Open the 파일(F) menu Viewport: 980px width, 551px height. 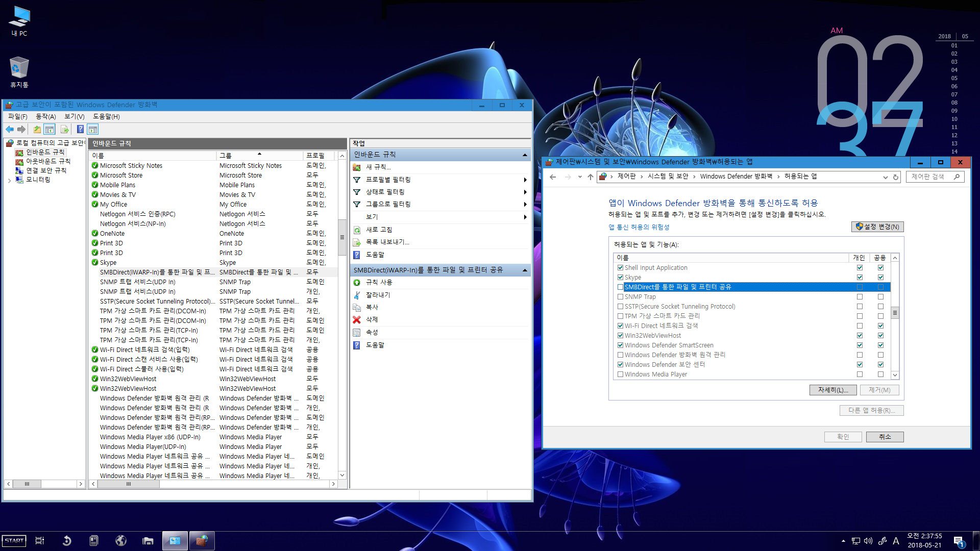(18, 117)
